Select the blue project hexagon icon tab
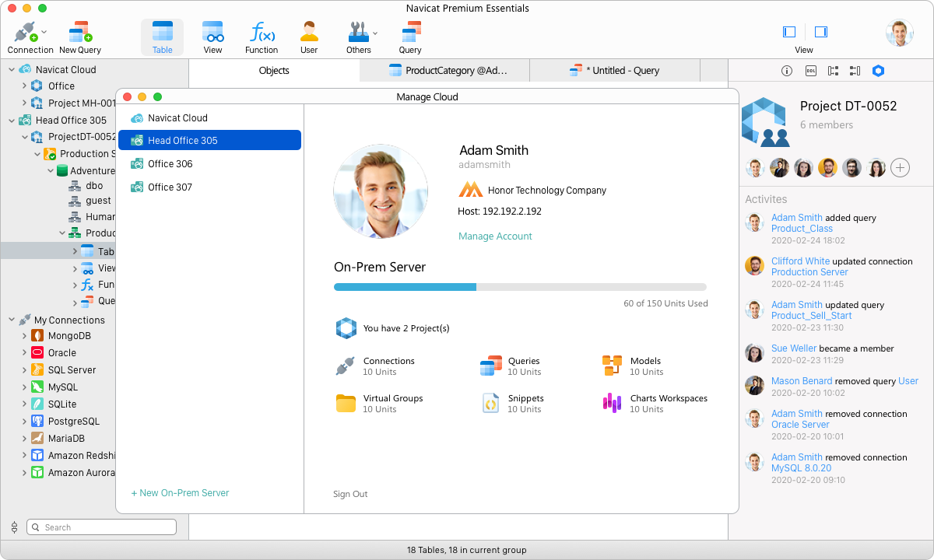 tap(879, 71)
